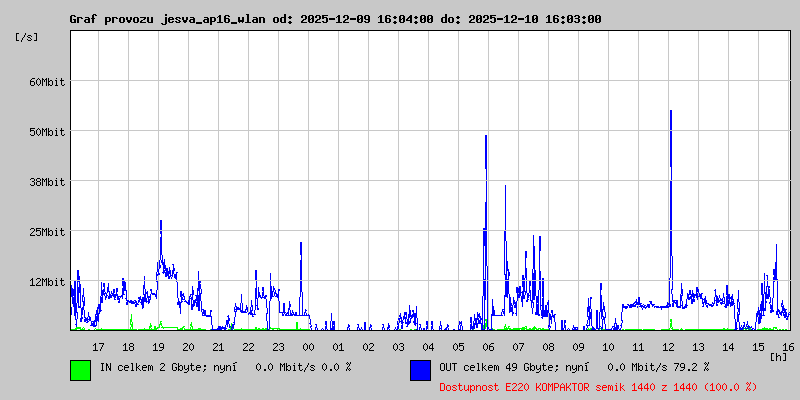800x400 pixels.
Task: Select hour 19 on the time axis
Action: (x=158, y=346)
